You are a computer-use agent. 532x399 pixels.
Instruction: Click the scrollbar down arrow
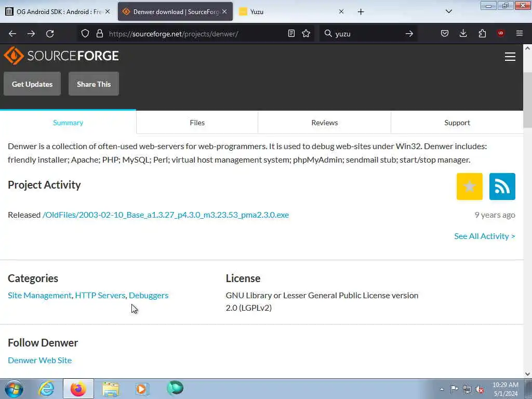527,374
